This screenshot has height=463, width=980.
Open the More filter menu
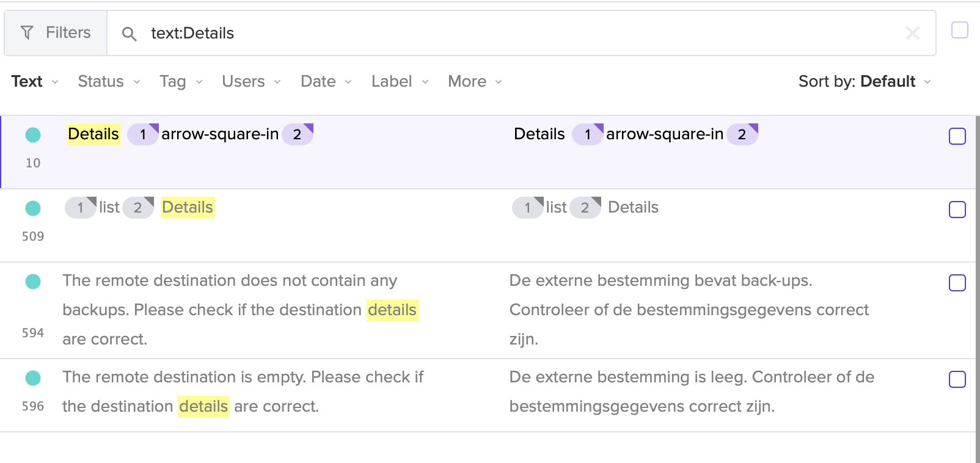(x=475, y=82)
